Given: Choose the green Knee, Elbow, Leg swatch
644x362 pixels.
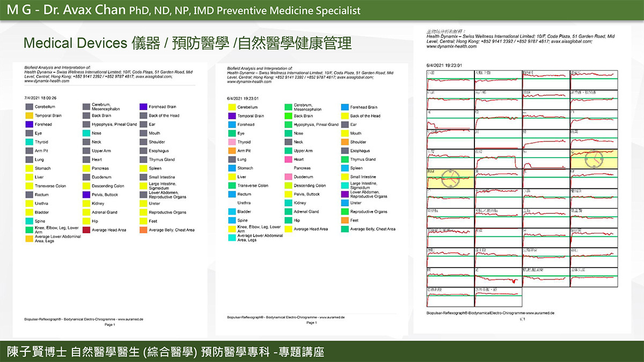Looking at the screenshot, I should [x=30, y=230].
